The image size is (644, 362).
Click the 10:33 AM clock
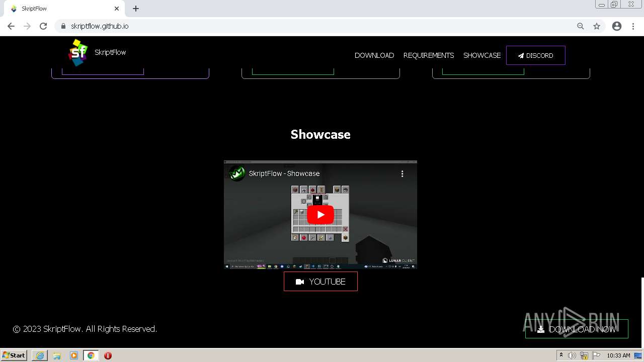coord(618,355)
